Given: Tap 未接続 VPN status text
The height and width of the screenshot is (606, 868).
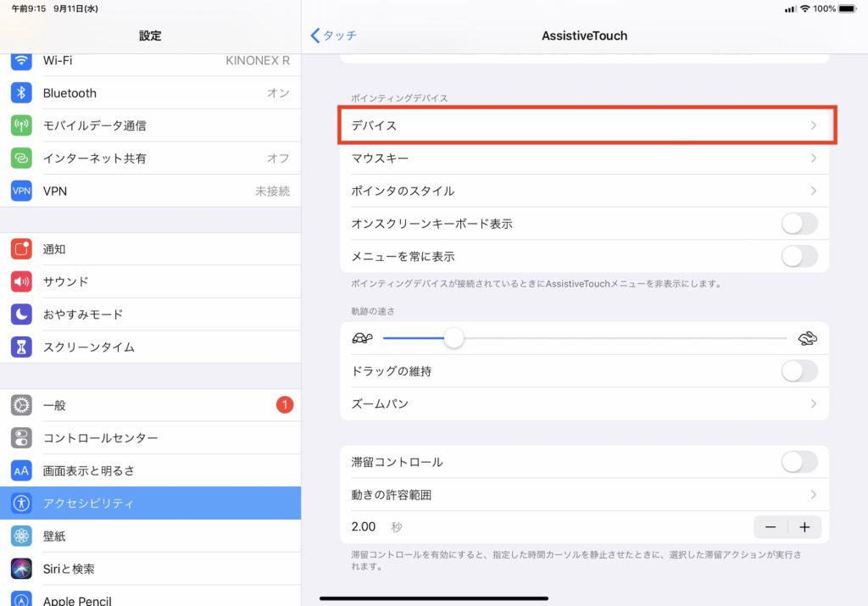Looking at the screenshot, I should pyautogui.click(x=272, y=191).
